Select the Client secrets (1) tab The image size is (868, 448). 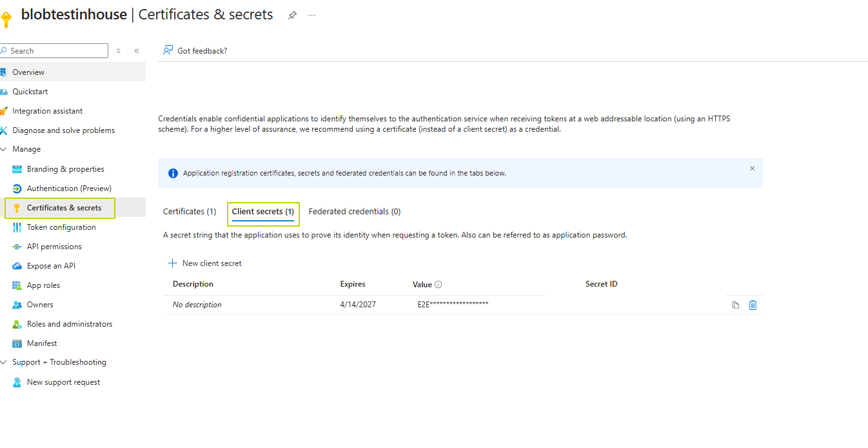click(x=263, y=212)
